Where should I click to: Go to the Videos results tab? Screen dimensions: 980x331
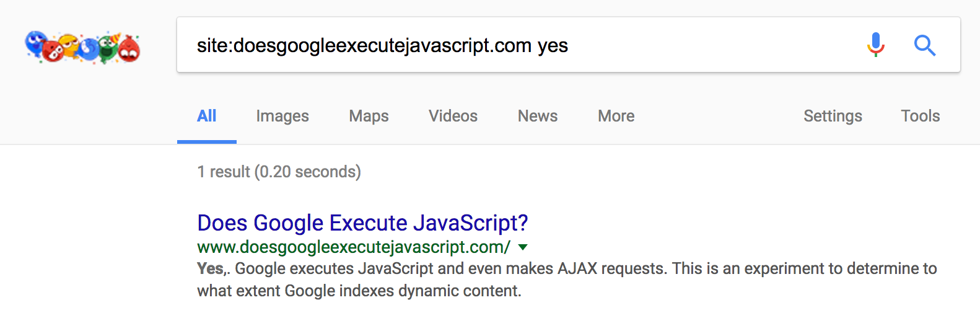click(x=453, y=116)
